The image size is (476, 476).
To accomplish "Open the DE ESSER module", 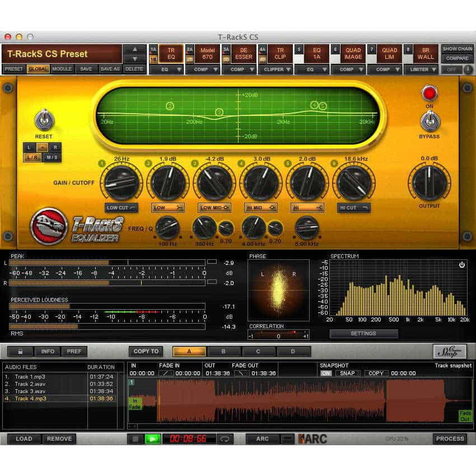I will (243, 53).
